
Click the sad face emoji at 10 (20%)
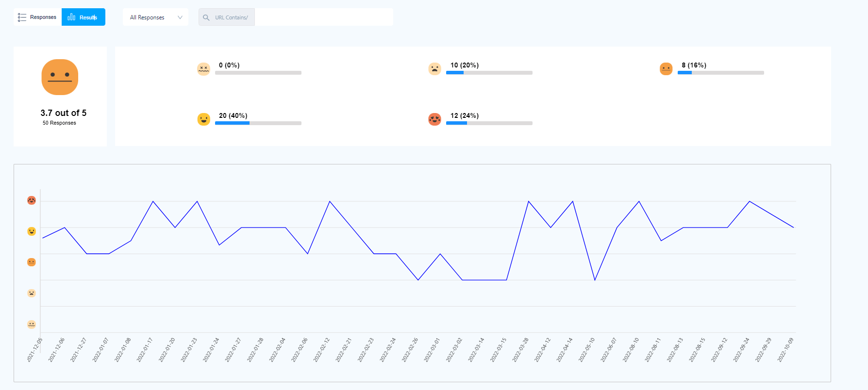click(x=434, y=69)
